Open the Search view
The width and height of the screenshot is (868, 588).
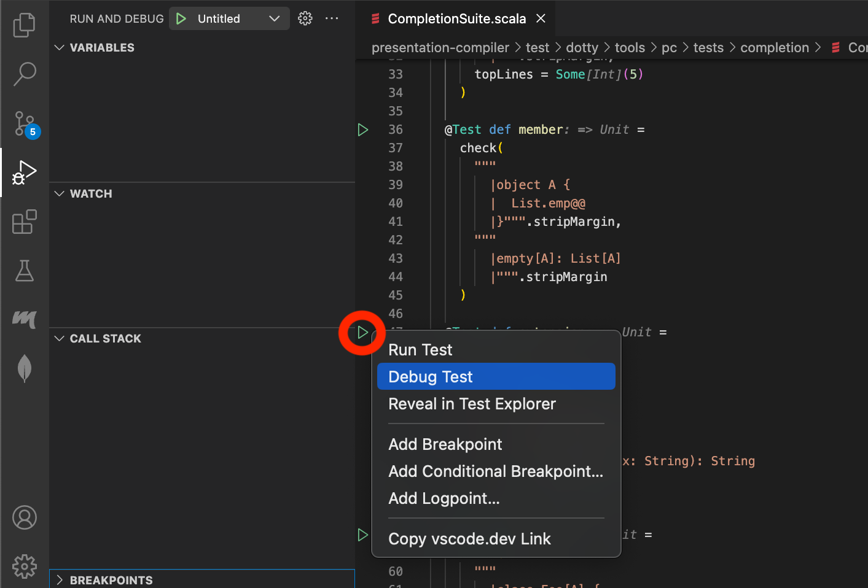25,74
